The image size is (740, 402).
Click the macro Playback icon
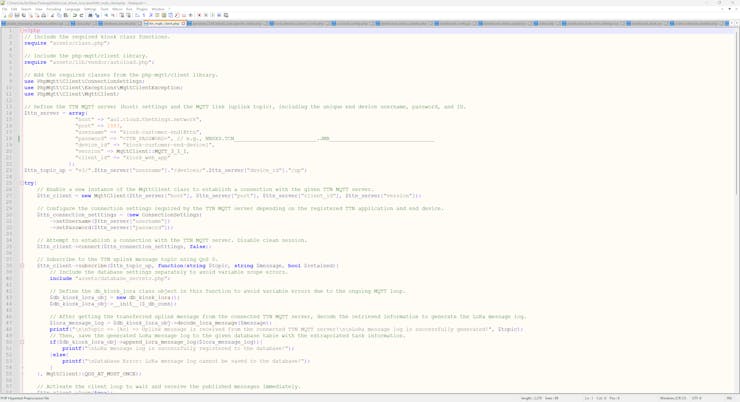tap(212, 15)
